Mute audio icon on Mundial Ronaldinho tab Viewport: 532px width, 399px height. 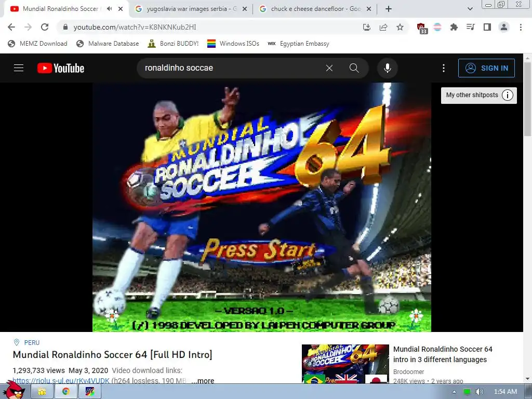(x=109, y=9)
